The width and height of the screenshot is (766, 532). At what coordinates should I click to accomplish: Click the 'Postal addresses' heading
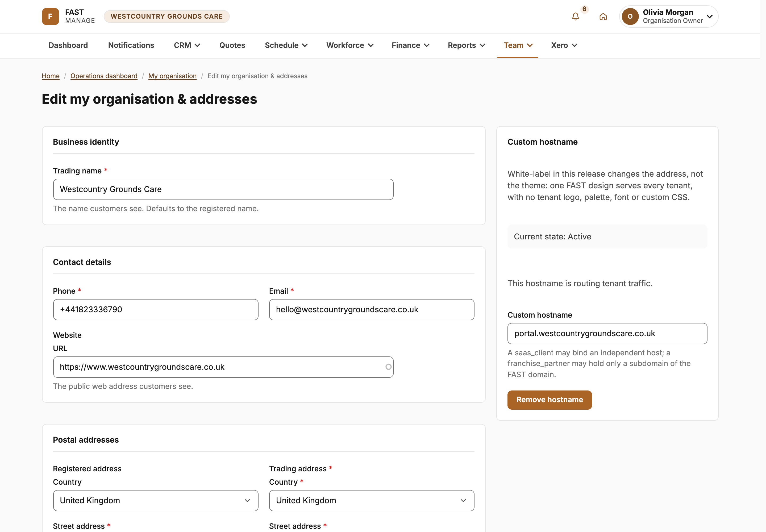86,440
